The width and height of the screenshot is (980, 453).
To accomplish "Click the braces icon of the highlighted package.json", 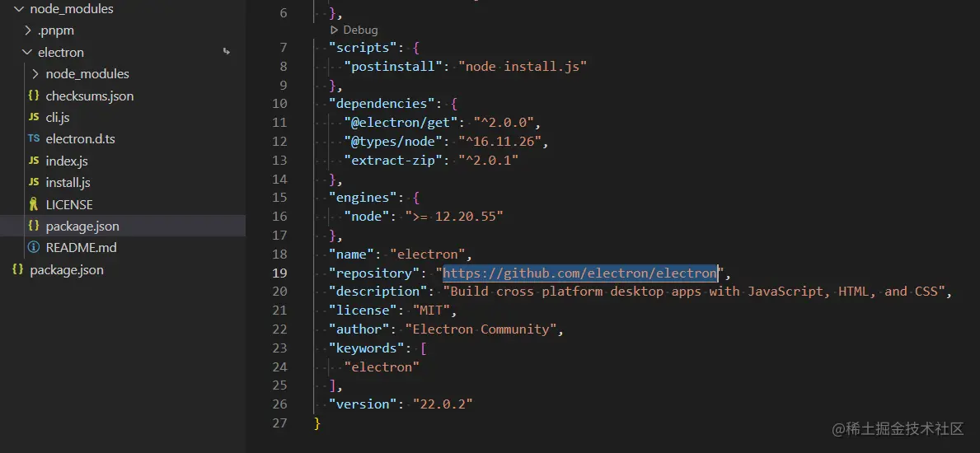I will tap(34, 226).
